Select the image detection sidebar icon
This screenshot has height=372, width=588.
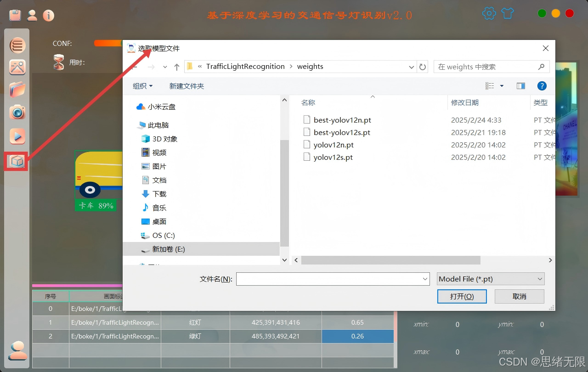pyautogui.click(x=17, y=68)
